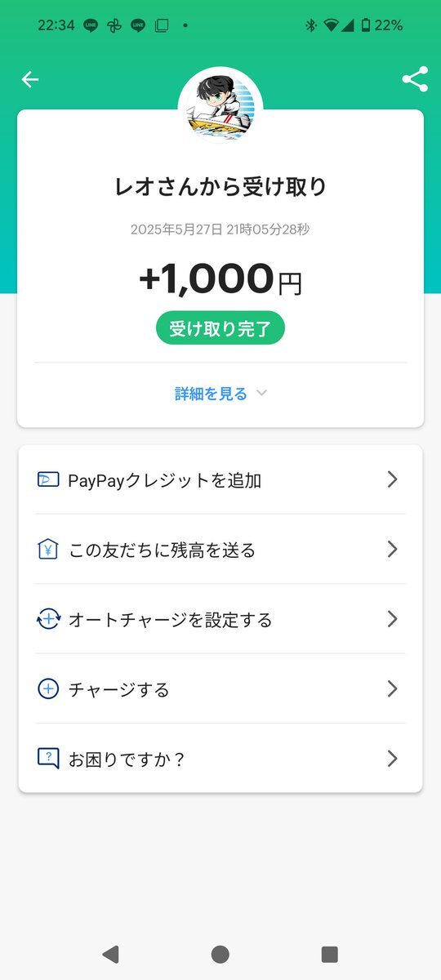Open the share icon
This screenshot has height=980, width=441.
pyautogui.click(x=415, y=79)
